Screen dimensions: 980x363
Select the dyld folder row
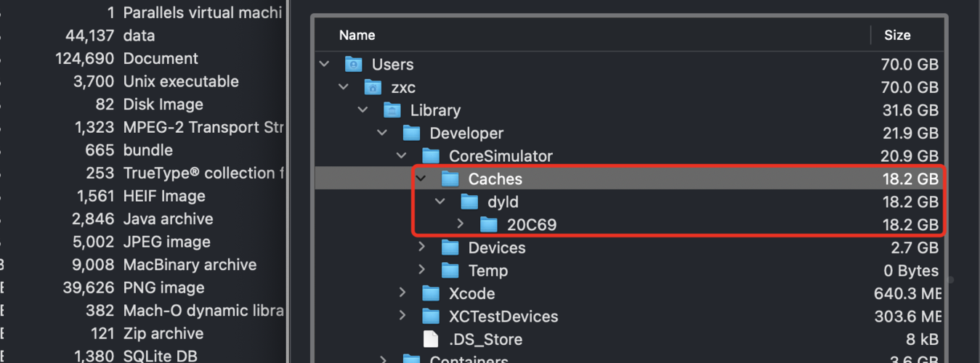pos(628,202)
